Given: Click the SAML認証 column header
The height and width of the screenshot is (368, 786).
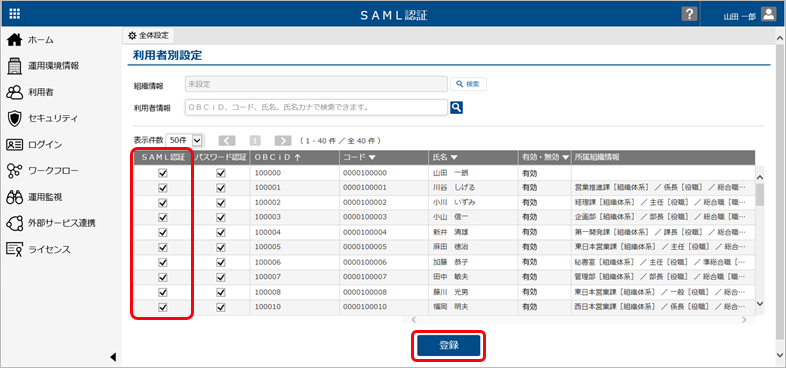Looking at the screenshot, I should tap(163, 157).
